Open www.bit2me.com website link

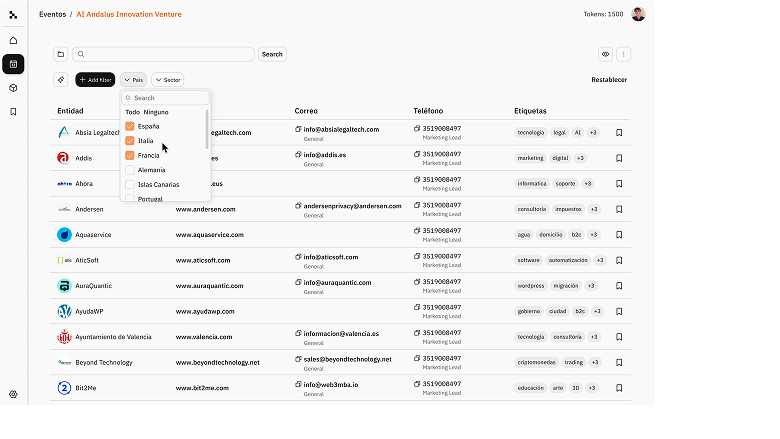(202, 388)
